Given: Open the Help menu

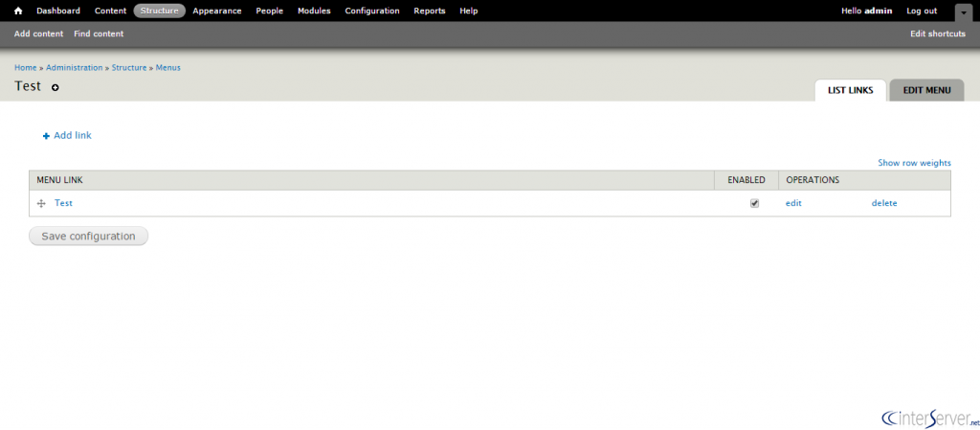Looking at the screenshot, I should pyautogui.click(x=469, y=11).
